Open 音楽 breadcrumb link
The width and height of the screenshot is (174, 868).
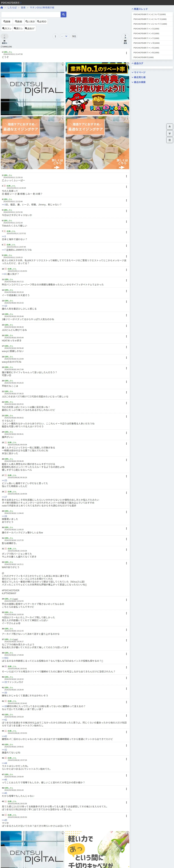(x=23, y=7)
